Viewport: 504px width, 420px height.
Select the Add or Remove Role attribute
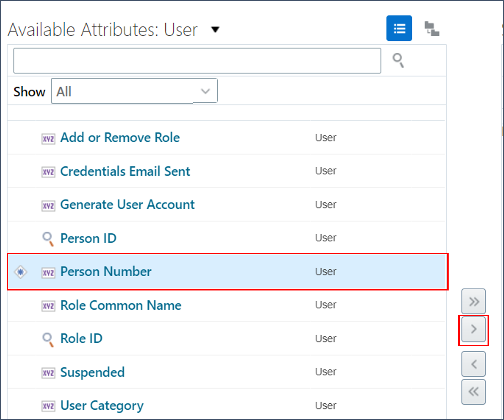120,137
